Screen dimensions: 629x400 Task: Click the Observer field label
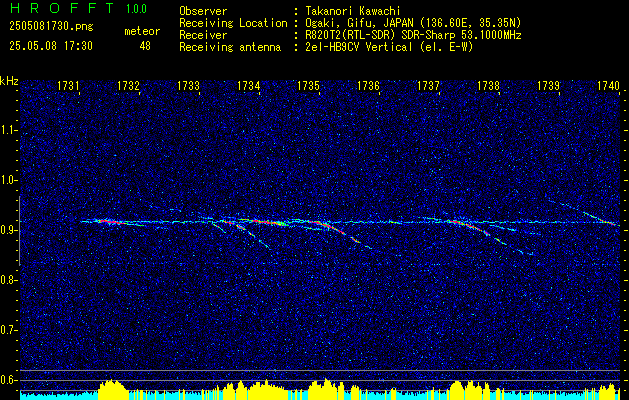coord(203,11)
